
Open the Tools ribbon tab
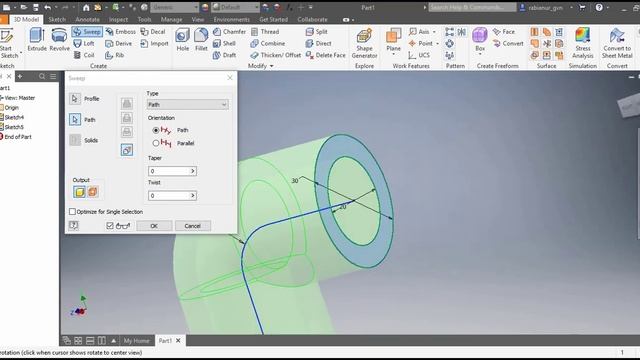click(144, 19)
